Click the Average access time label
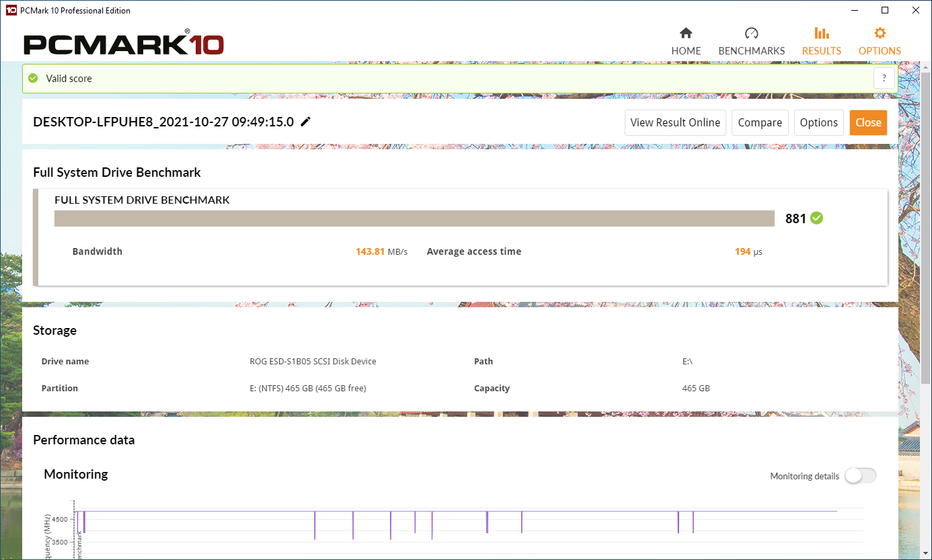The width and height of the screenshot is (932, 560). 474,251
